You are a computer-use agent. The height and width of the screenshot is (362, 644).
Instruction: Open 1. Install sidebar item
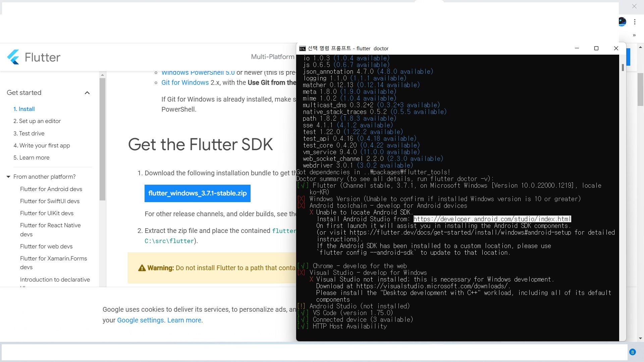[24, 109]
